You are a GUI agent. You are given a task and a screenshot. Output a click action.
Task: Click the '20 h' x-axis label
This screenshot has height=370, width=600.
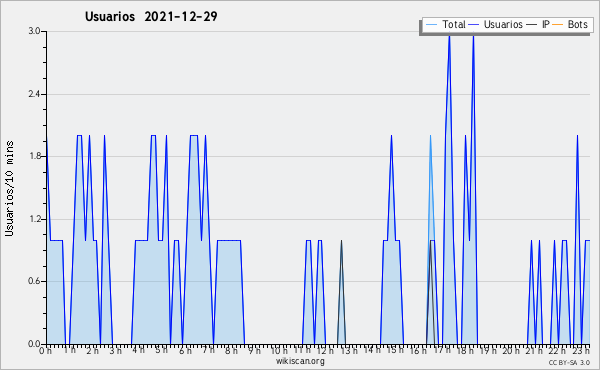[511, 351]
